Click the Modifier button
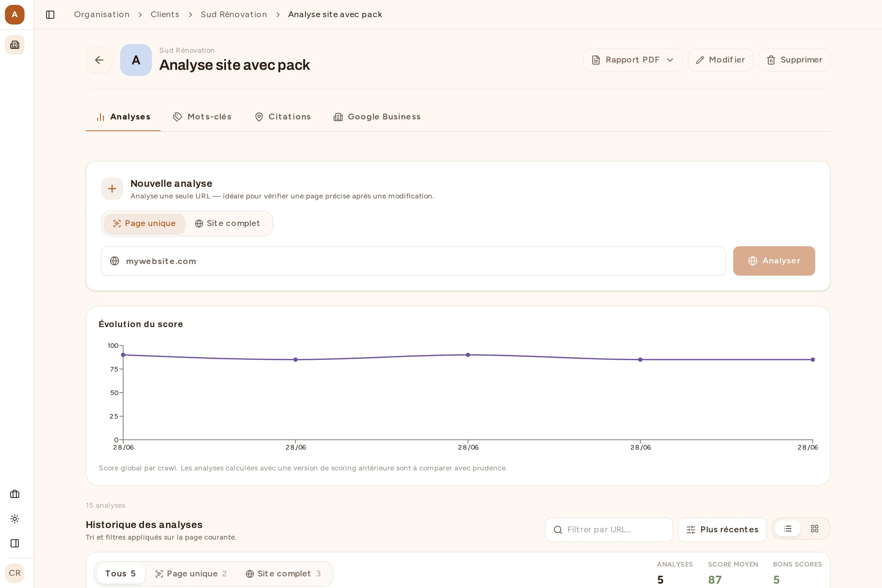 [720, 60]
